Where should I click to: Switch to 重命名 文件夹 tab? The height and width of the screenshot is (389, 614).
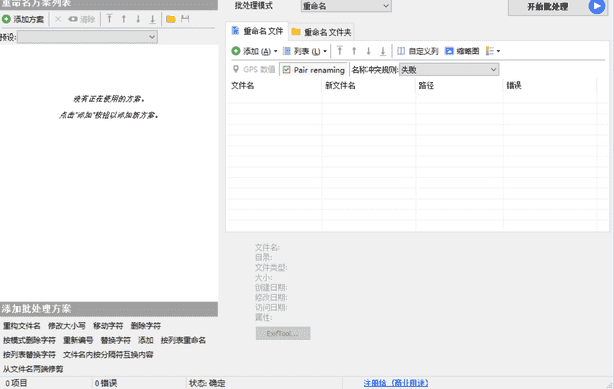coord(321,32)
